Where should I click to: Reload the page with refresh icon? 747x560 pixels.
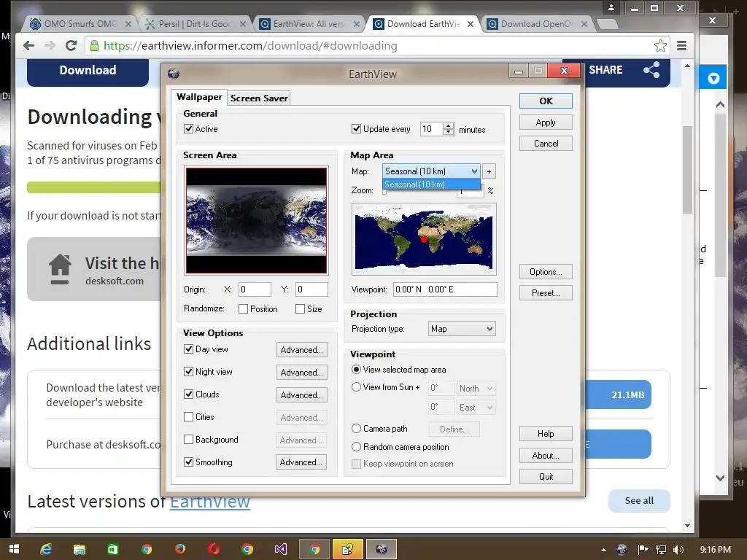click(71, 46)
